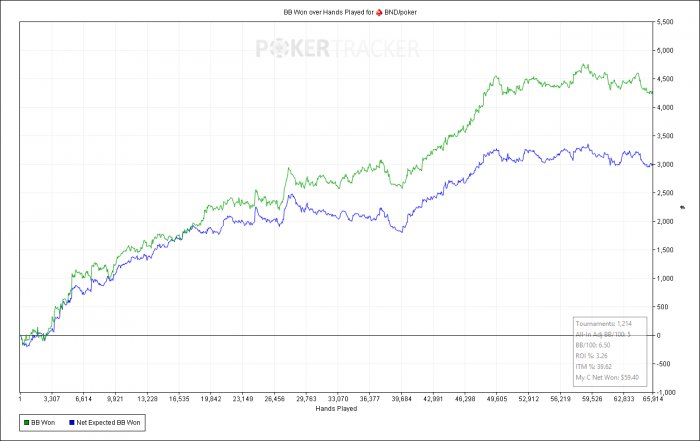The image size is (700, 441).
Task: Click x-axis label '19,842'
Action: pyautogui.click(x=211, y=398)
